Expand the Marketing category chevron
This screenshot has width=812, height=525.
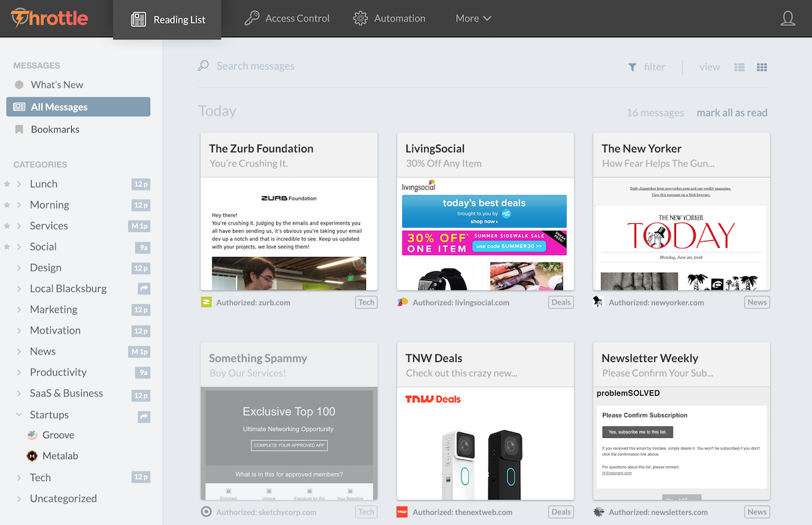click(19, 310)
